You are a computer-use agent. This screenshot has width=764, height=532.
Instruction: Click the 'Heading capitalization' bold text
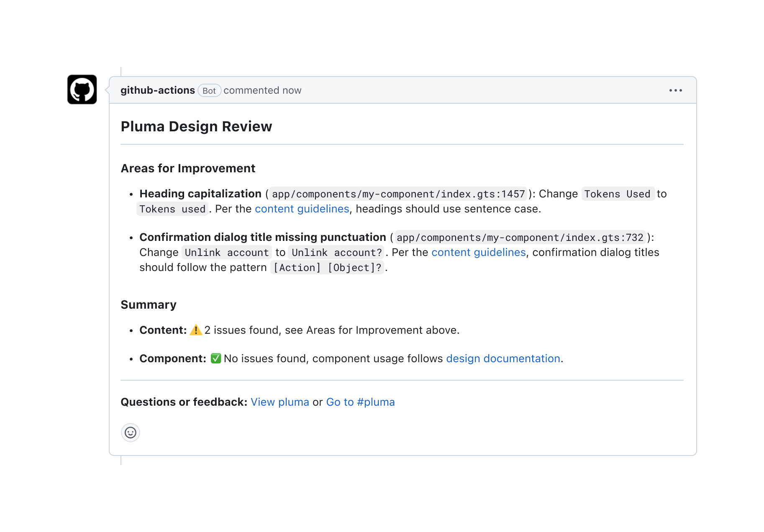(200, 194)
